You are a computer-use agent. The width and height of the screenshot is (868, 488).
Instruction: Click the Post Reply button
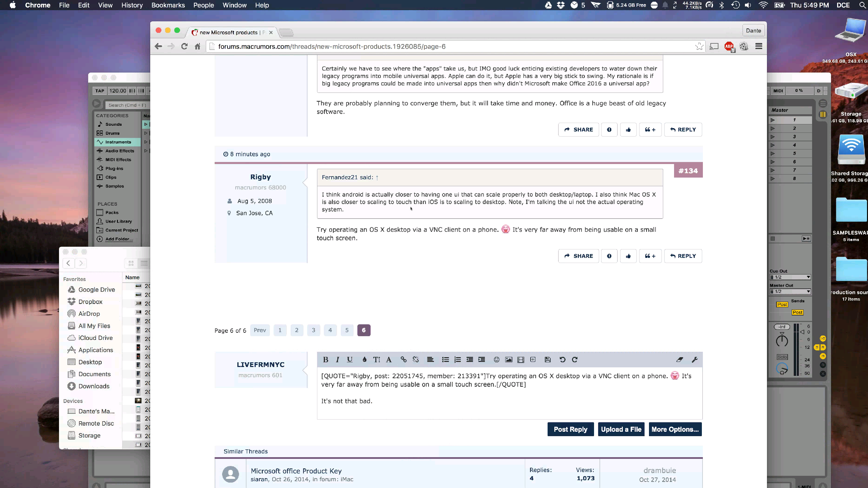click(571, 429)
